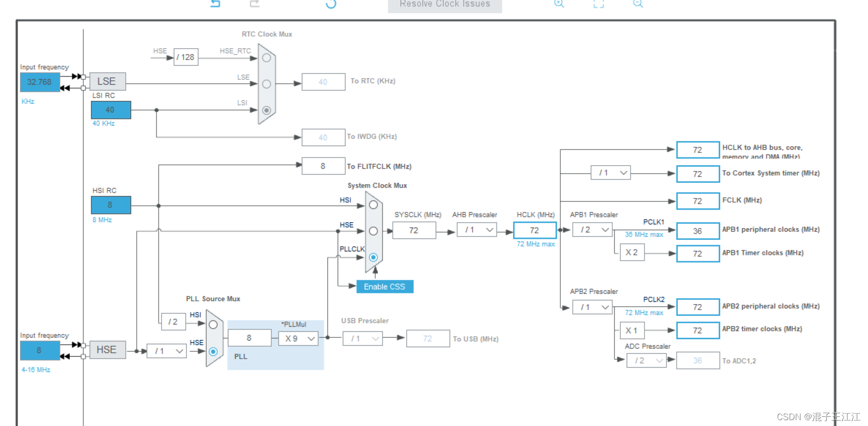
Task: Click the APB2 peripheral clocks value box
Action: (x=698, y=307)
